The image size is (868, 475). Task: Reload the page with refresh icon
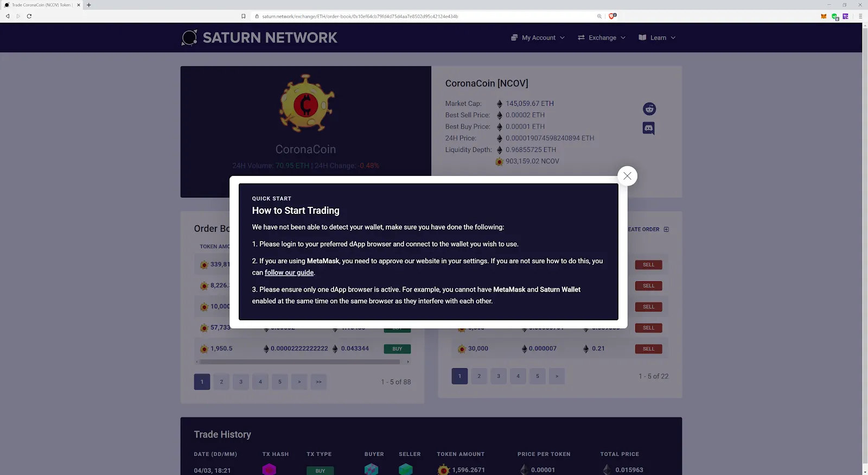(x=29, y=16)
